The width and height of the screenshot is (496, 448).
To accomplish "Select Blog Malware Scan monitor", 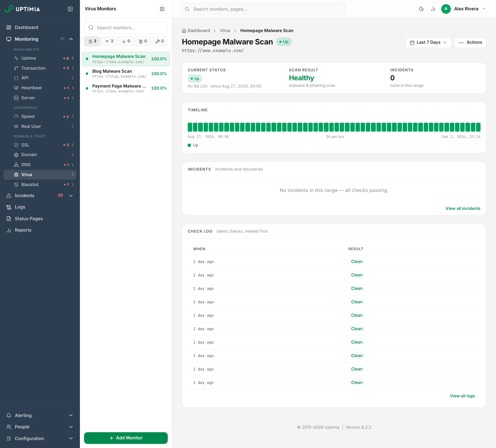I will point(126,74).
